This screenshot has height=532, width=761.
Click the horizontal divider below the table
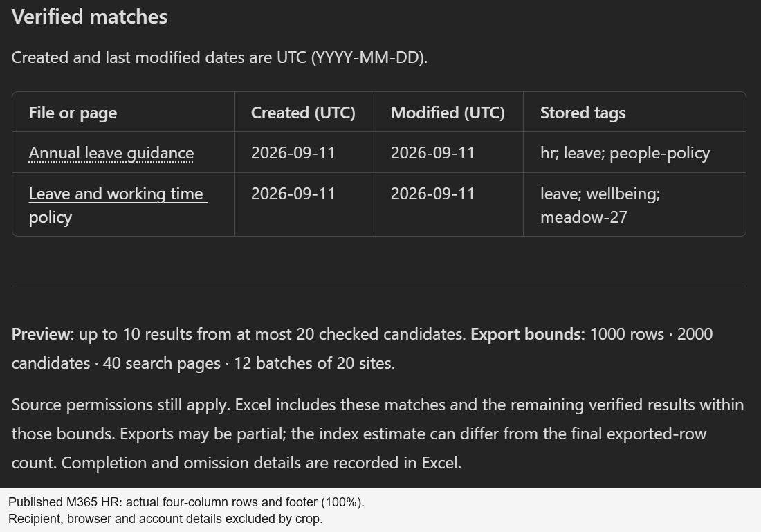(378, 286)
